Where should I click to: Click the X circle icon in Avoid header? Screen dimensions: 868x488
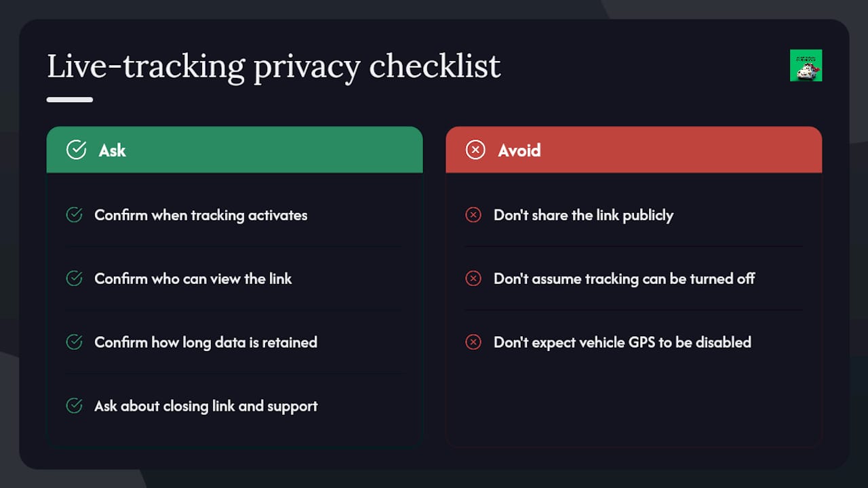coord(475,150)
